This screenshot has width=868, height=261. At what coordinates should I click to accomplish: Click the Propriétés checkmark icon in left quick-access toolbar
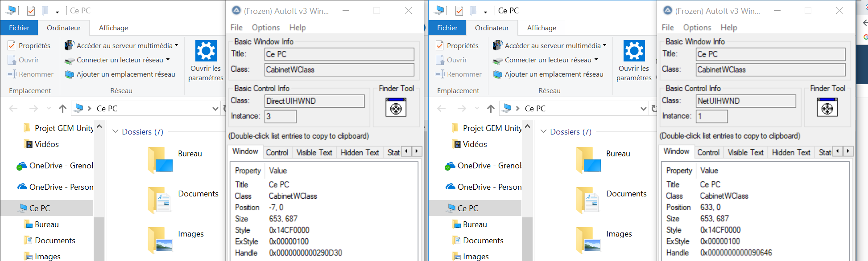click(x=31, y=11)
